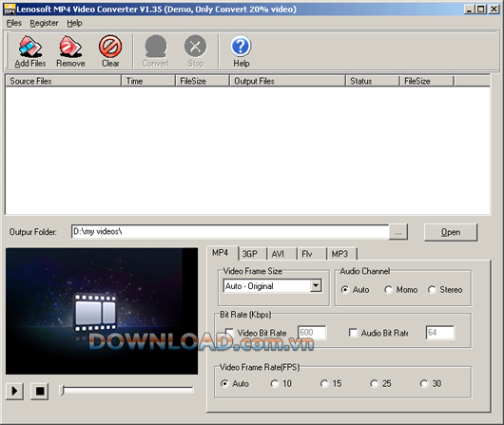The height and width of the screenshot is (425, 504).
Task: Click the Convert toolbar icon
Action: coord(156,51)
